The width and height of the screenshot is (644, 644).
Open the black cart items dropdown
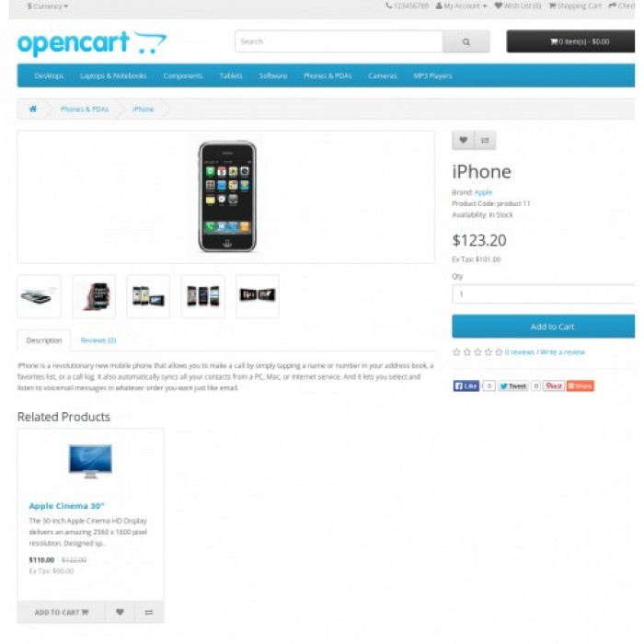pyautogui.click(x=570, y=41)
